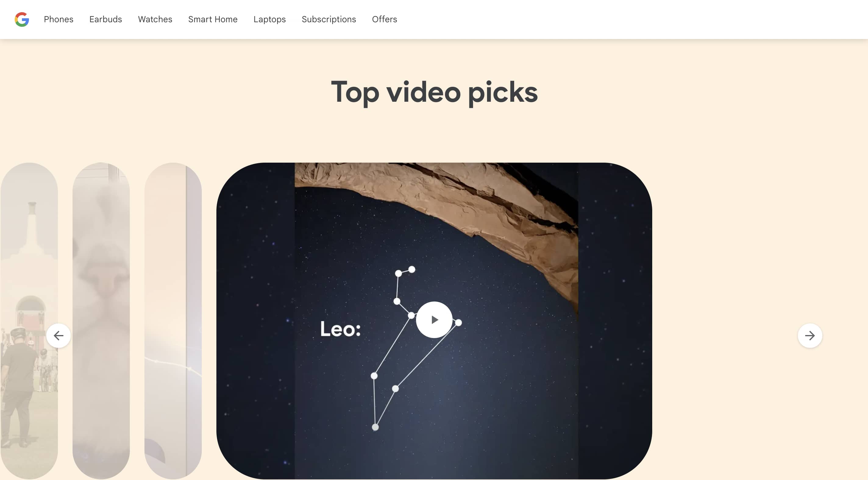This screenshot has height=480, width=868.
Task: Go to previous video with left arrow
Action: [x=58, y=336]
